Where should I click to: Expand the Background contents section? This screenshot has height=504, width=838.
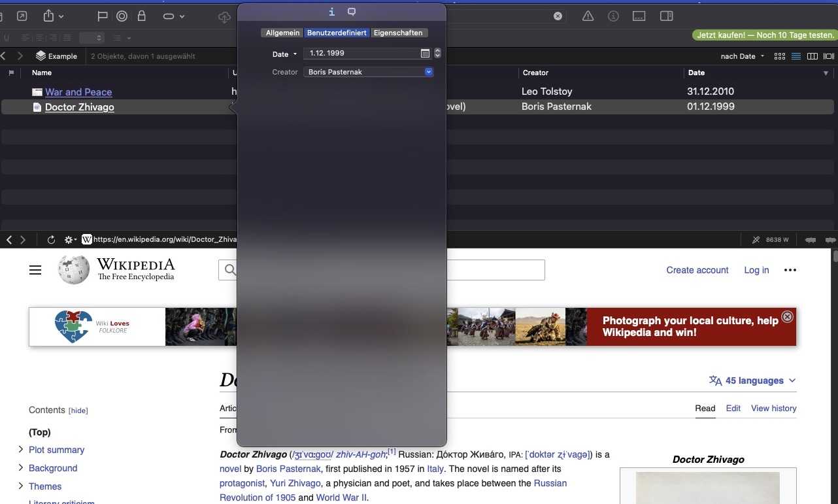click(x=21, y=467)
